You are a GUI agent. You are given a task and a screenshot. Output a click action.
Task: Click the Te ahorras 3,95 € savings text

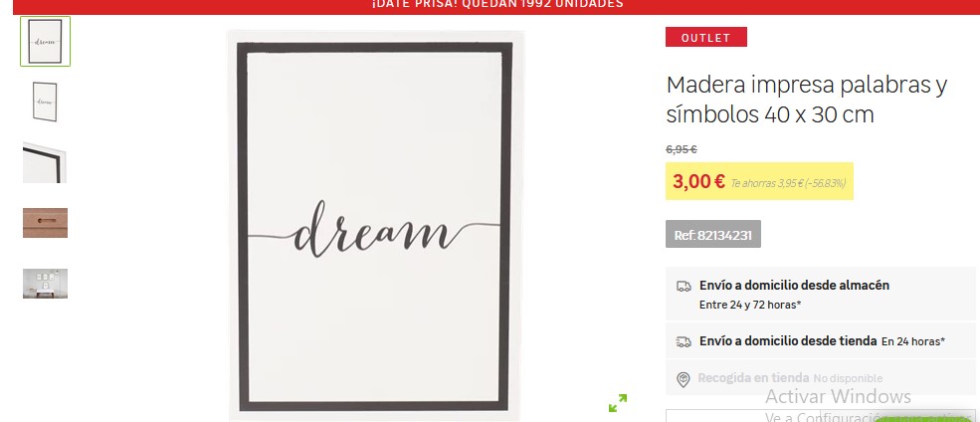tap(788, 183)
